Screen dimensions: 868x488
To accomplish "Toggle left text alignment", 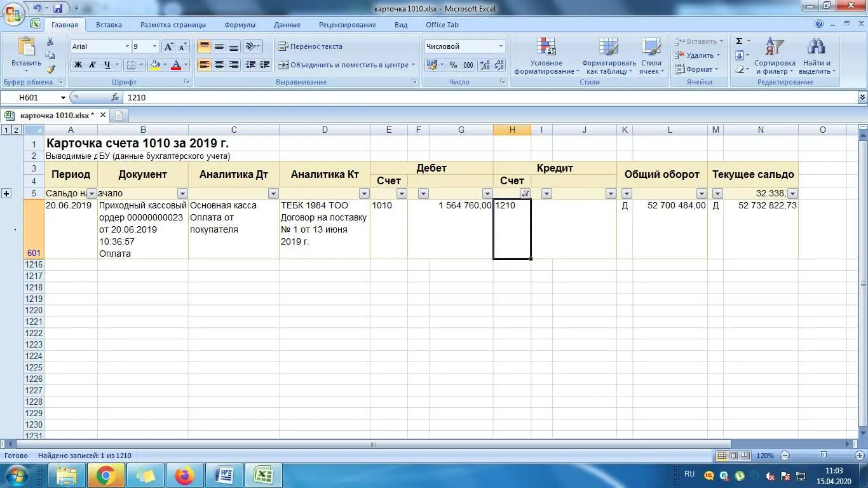I will click(x=204, y=65).
